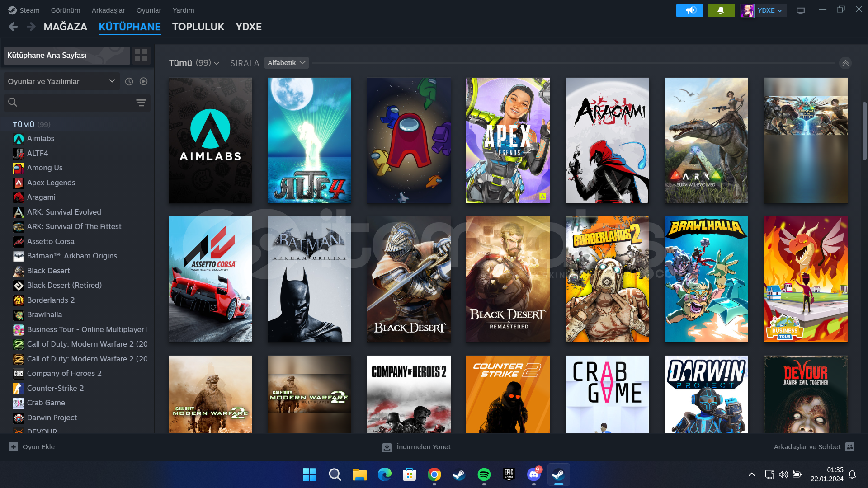Click the search magnifier icon in sidebar
The width and height of the screenshot is (868, 488).
point(13,103)
